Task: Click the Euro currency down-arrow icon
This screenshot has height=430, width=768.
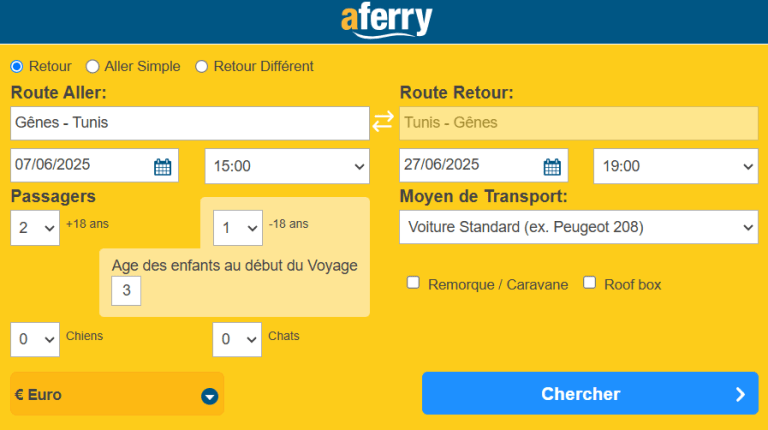Action: click(x=209, y=396)
